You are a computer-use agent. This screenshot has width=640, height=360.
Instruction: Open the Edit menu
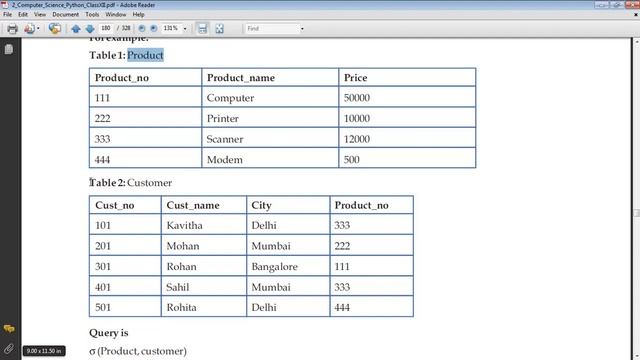pyautogui.click(x=23, y=14)
